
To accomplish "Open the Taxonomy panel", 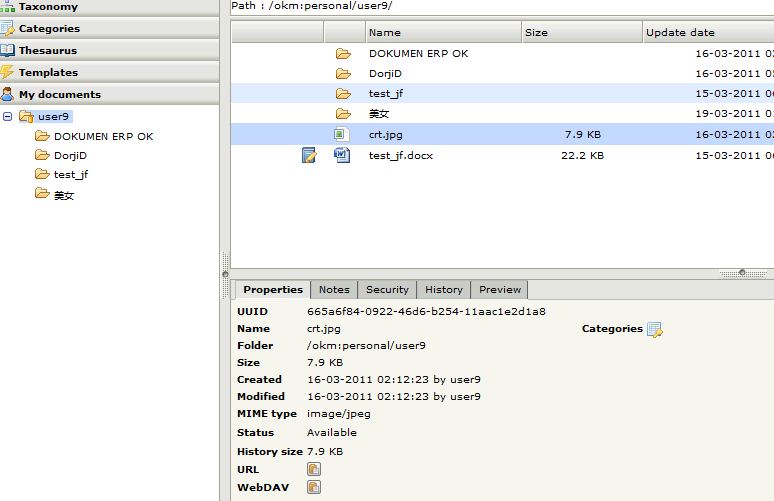I will coord(109,7).
